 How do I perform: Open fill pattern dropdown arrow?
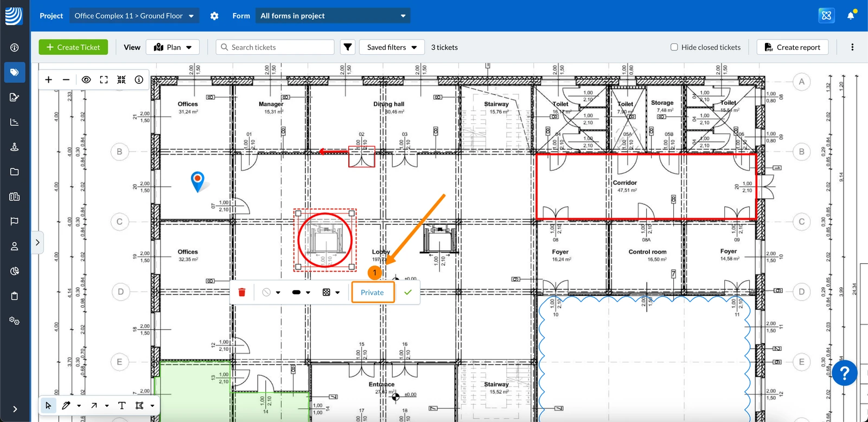(337, 292)
